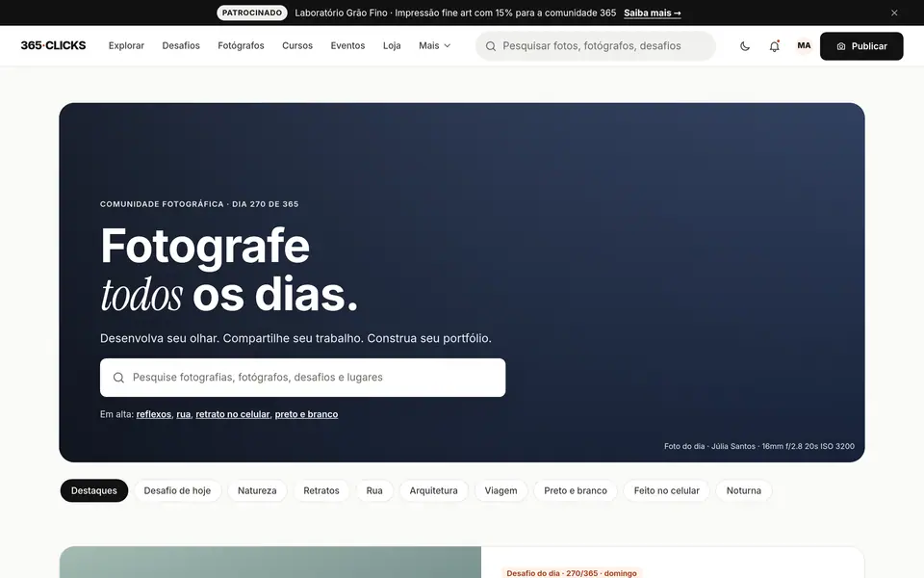Image resolution: width=924 pixels, height=578 pixels.
Task: Open trending tag retrato no celular
Action: coord(232,414)
